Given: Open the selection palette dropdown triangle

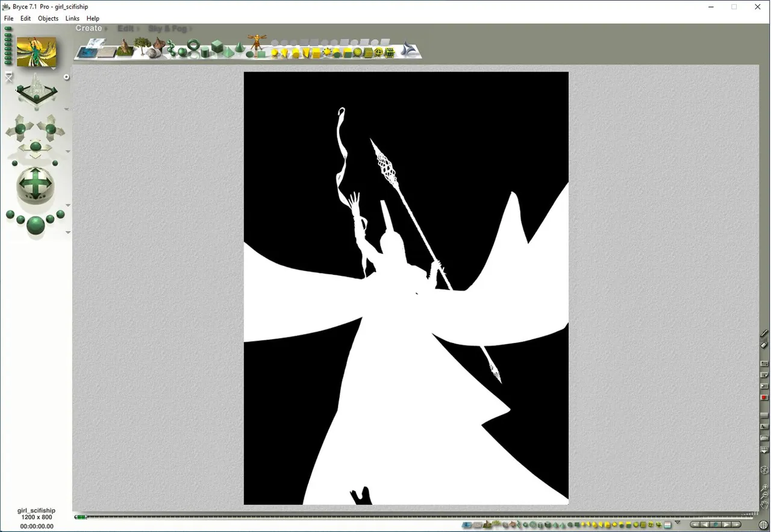Looking at the screenshot, I should [x=678, y=522].
